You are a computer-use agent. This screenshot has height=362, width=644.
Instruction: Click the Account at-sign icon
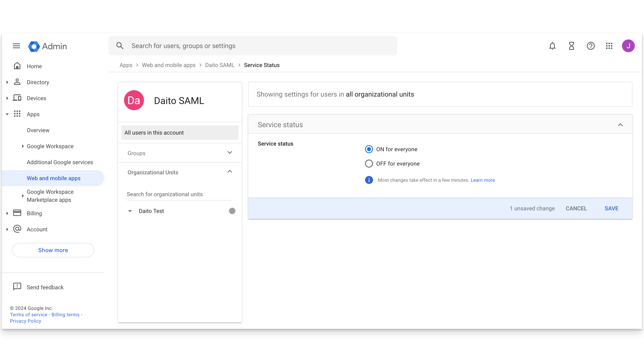point(17,229)
